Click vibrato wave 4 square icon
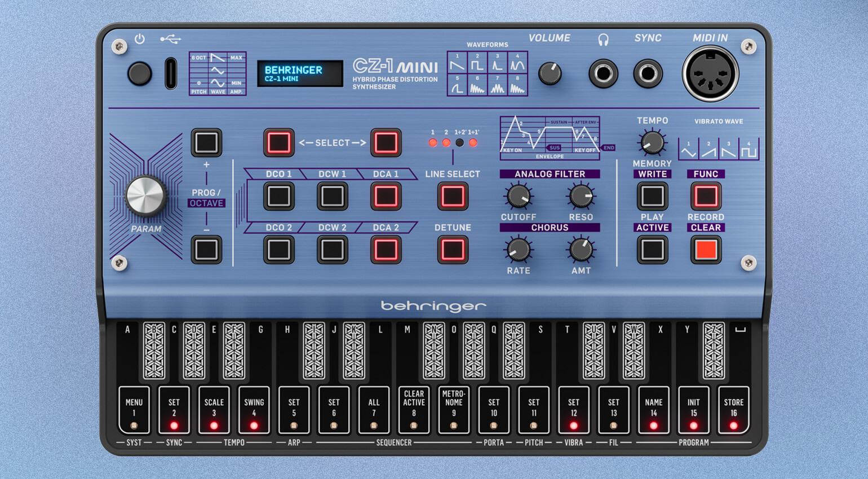 [x=749, y=150]
